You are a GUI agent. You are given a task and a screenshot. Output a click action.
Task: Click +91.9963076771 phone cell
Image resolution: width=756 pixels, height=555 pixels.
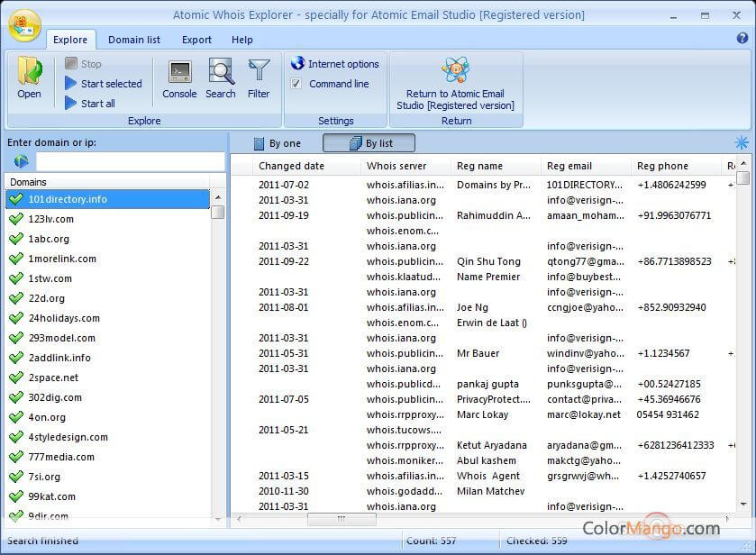[x=674, y=215]
